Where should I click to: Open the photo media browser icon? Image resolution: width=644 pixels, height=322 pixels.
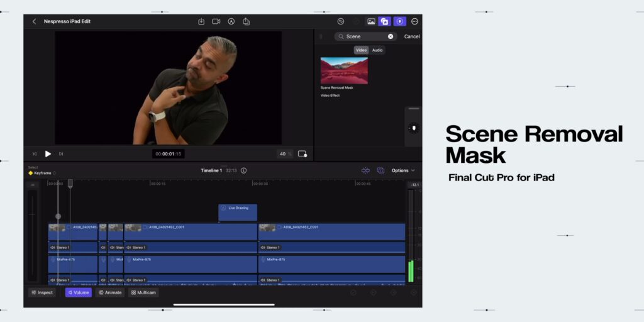tap(371, 21)
